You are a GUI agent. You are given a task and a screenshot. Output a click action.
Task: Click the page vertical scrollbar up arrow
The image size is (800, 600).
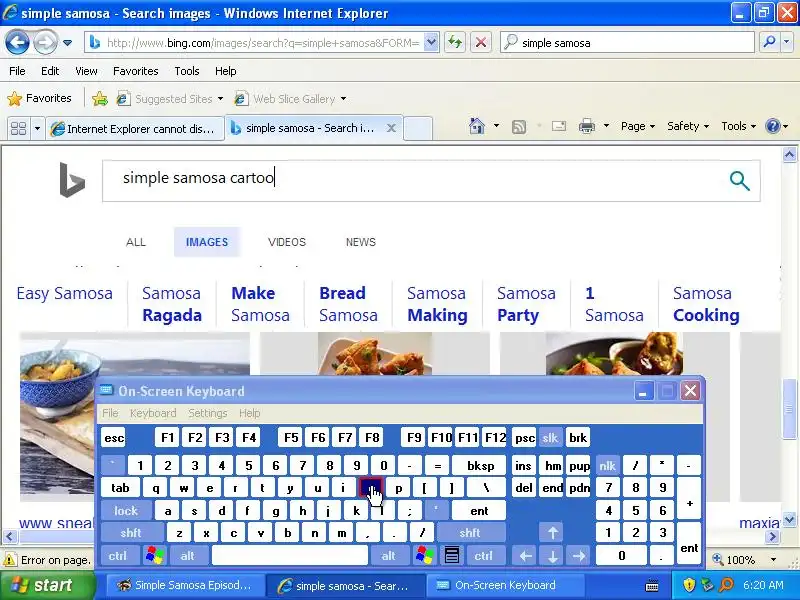pos(789,155)
